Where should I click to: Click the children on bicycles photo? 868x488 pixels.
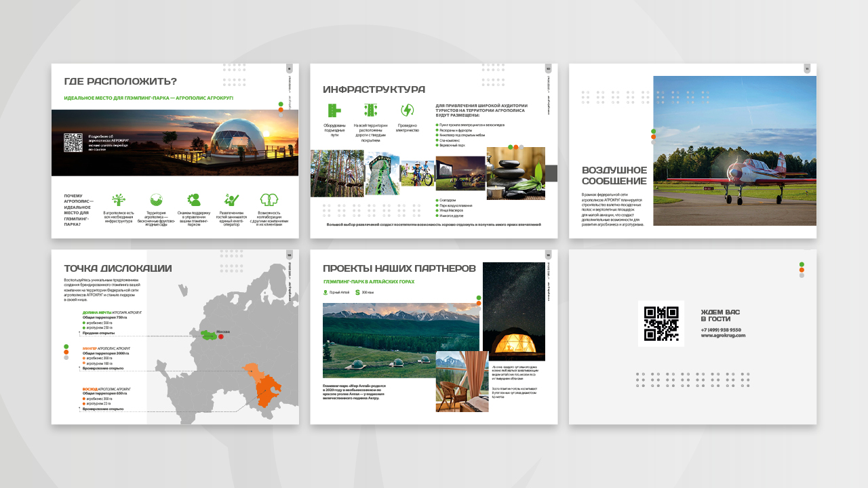417,174
